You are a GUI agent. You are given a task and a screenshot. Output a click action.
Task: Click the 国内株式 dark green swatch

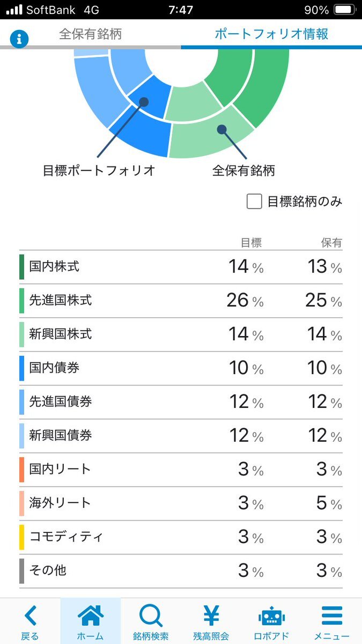pos(21,267)
